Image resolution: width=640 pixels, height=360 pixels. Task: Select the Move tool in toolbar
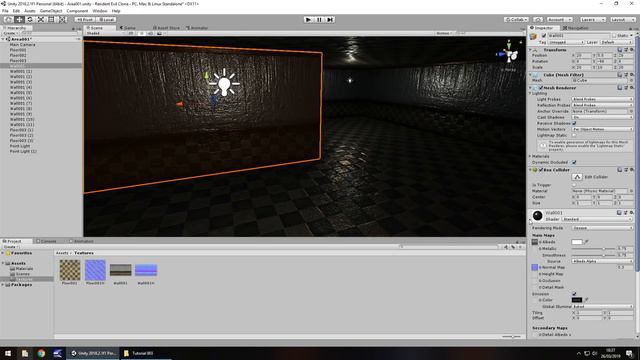(x=19, y=20)
